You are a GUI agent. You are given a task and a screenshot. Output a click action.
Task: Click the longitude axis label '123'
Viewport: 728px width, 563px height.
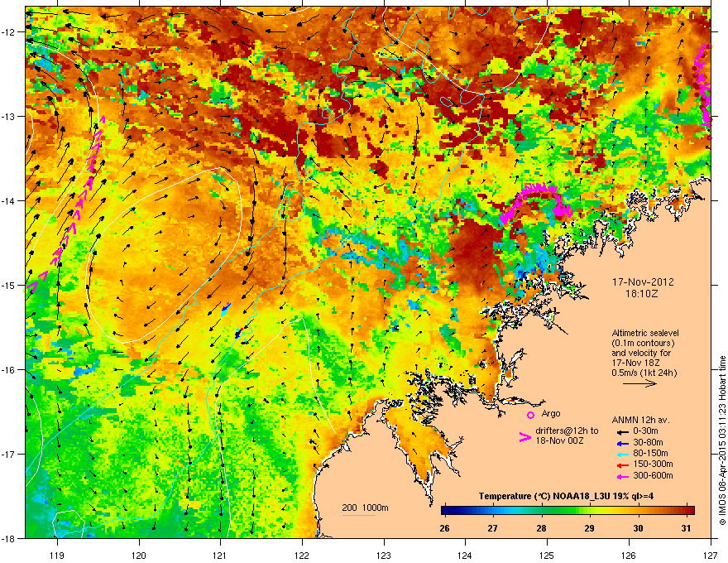[x=384, y=555]
